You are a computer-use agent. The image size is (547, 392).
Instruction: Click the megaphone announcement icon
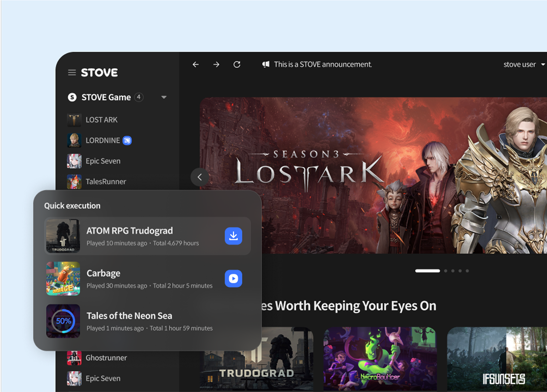click(266, 64)
